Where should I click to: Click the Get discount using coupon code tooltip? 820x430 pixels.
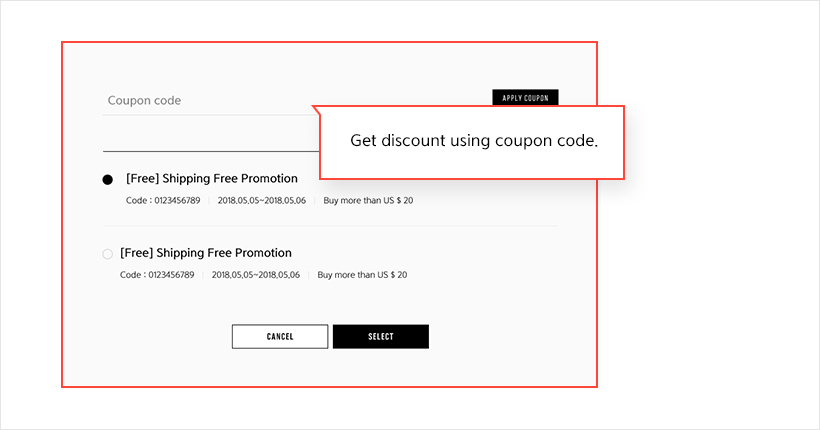[x=472, y=142]
